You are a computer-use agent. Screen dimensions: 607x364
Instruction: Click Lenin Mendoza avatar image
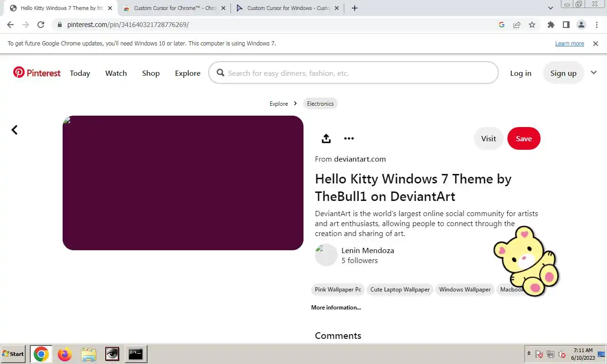point(326,255)
